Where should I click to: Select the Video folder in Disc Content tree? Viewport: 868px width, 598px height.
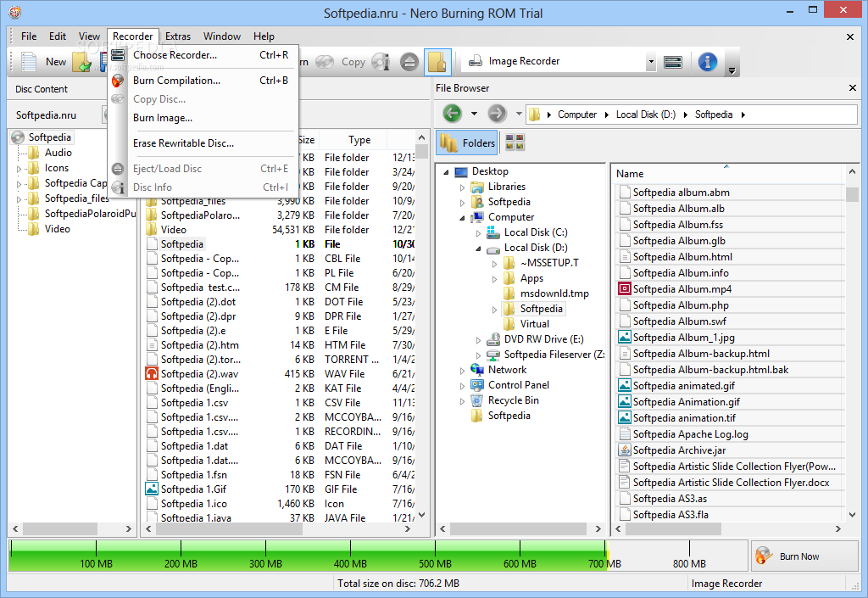[57, 229]
